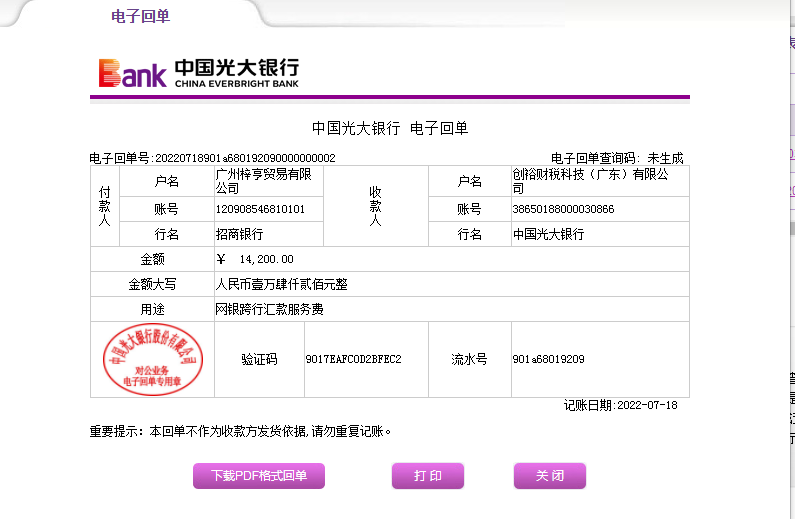Click the China Everbright Bank logo
The width and height of the screenshot is (795, 519).
[x=199, y=73]
